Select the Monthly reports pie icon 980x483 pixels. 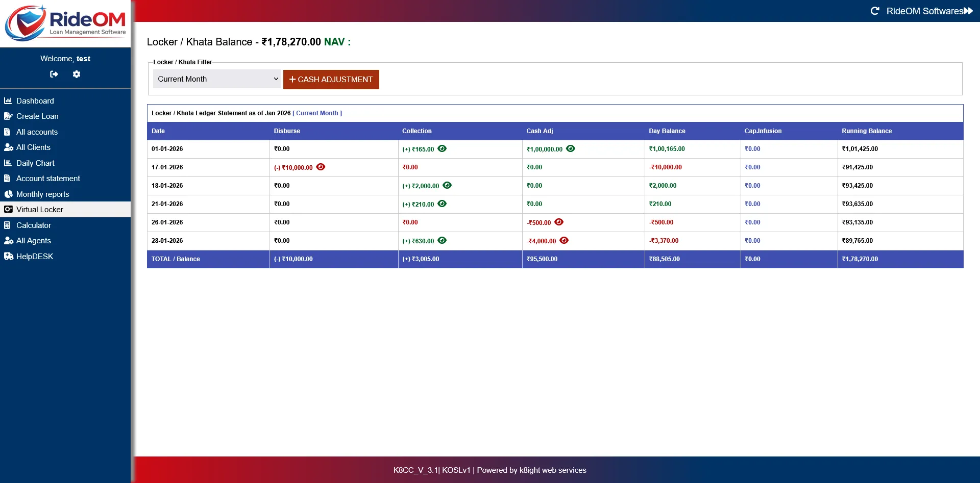(8, 194)
